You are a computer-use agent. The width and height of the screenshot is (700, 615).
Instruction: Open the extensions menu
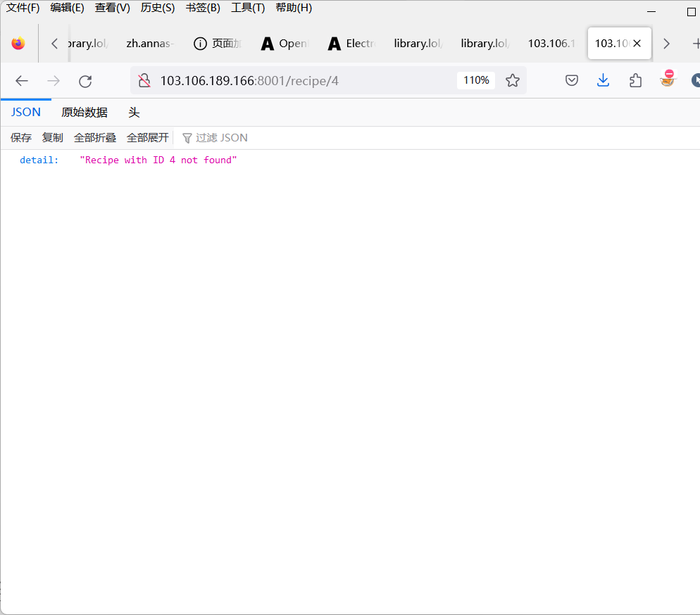(x=635, y=81)
